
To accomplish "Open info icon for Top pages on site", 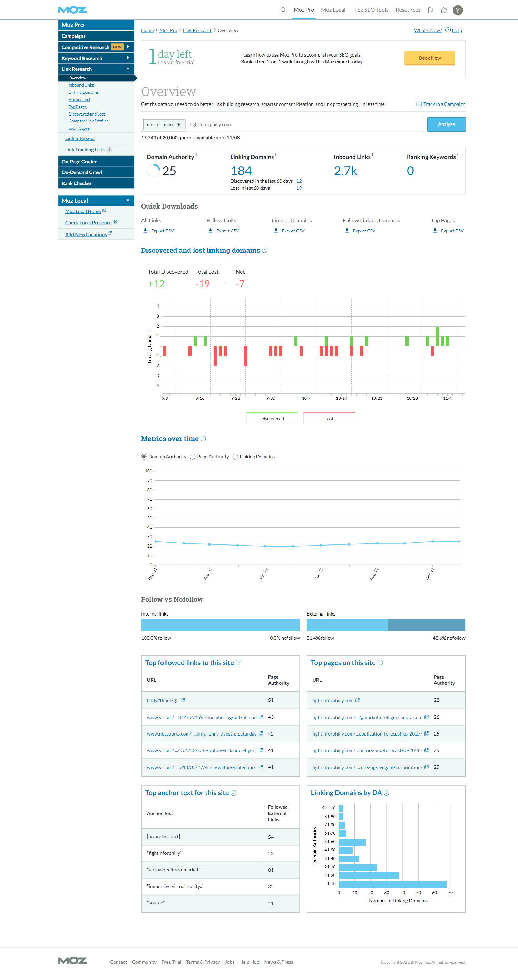I will [380, 663].
